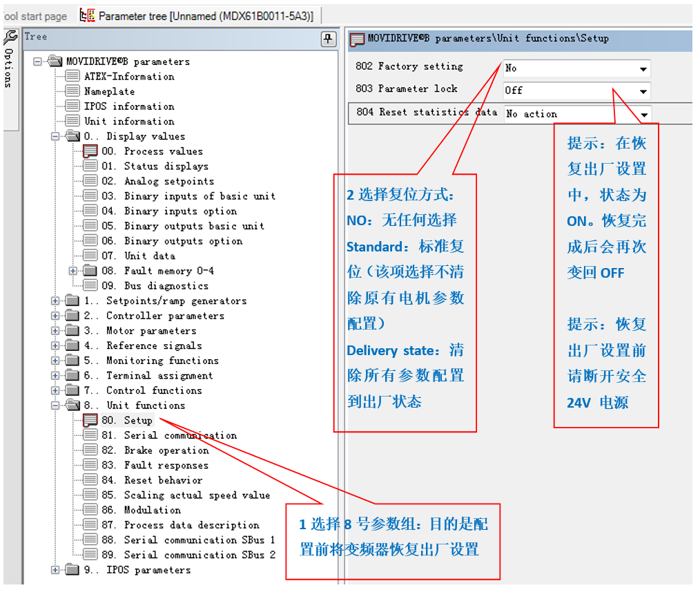This screenshot has width=700, height=590.
Task: Expand the 9.. IPOS parameters group
Action: 55,570
